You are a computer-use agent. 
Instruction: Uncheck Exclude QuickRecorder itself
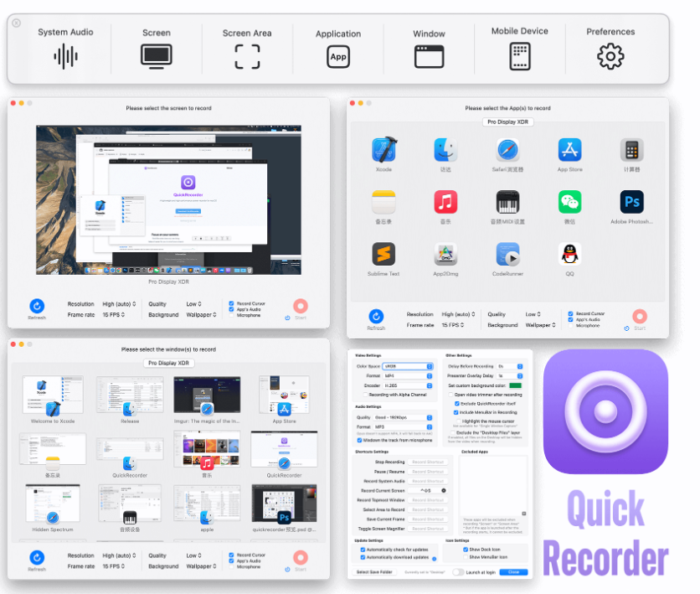coord(456,403)
